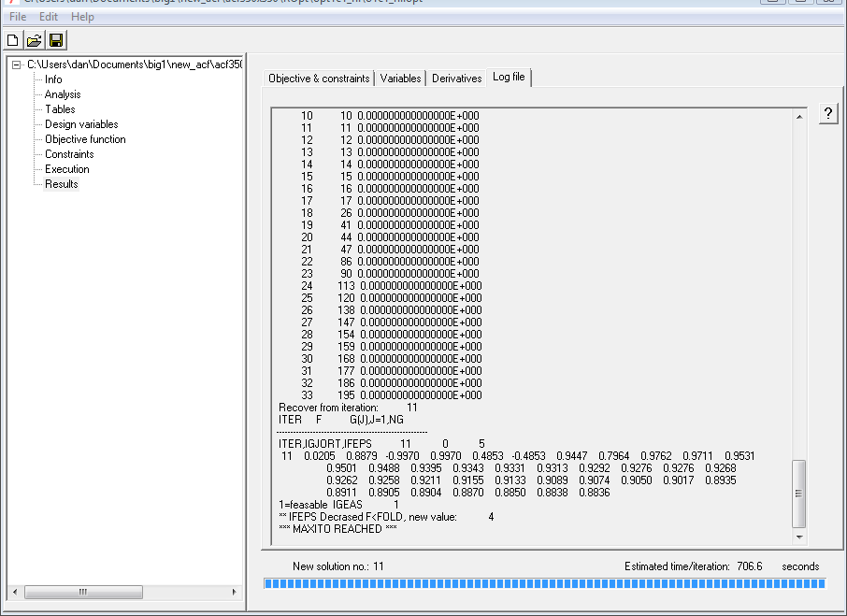
Task: Click the 'seconds' unit label
Action: coord(800,566)
